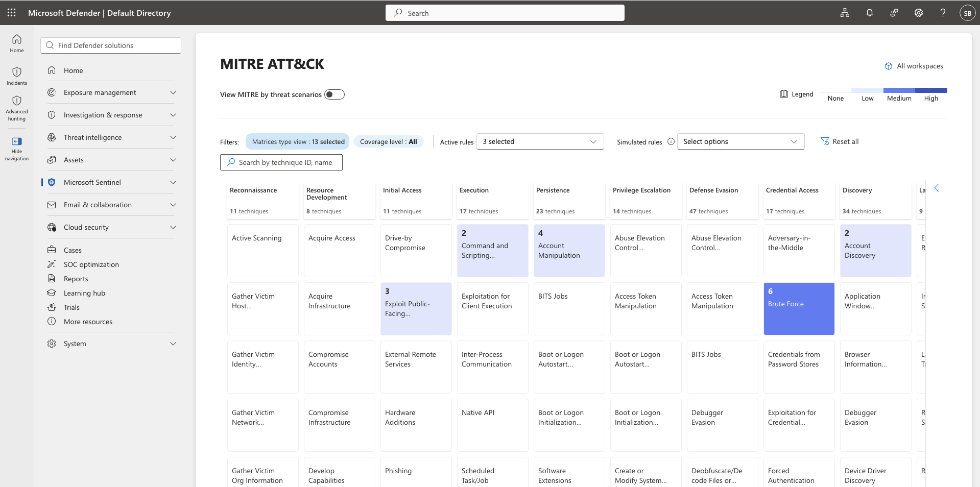
Task: Click the More resources info icon
Action: [52, 322]
